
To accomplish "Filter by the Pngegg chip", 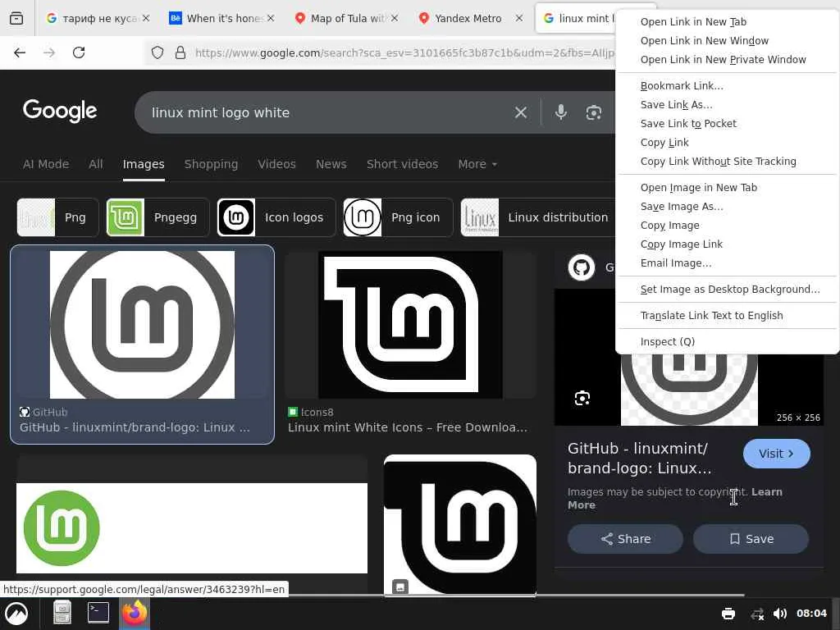I will click(x=157, y=217).
